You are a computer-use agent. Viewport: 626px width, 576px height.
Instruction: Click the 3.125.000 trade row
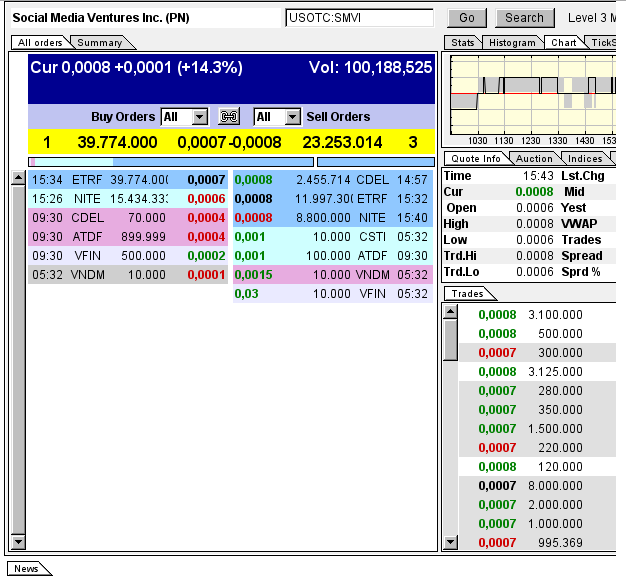[x=537, y=372]
